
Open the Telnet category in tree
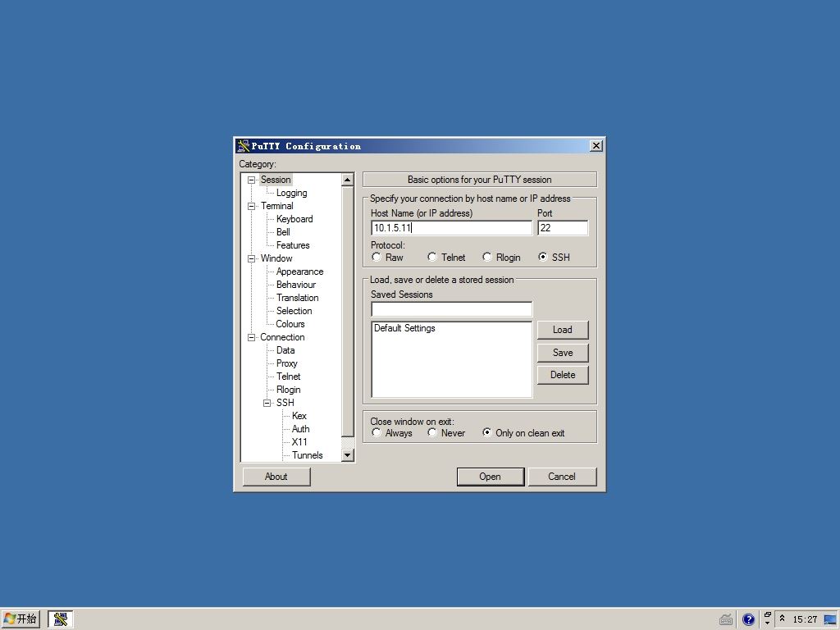coord(288,377)
